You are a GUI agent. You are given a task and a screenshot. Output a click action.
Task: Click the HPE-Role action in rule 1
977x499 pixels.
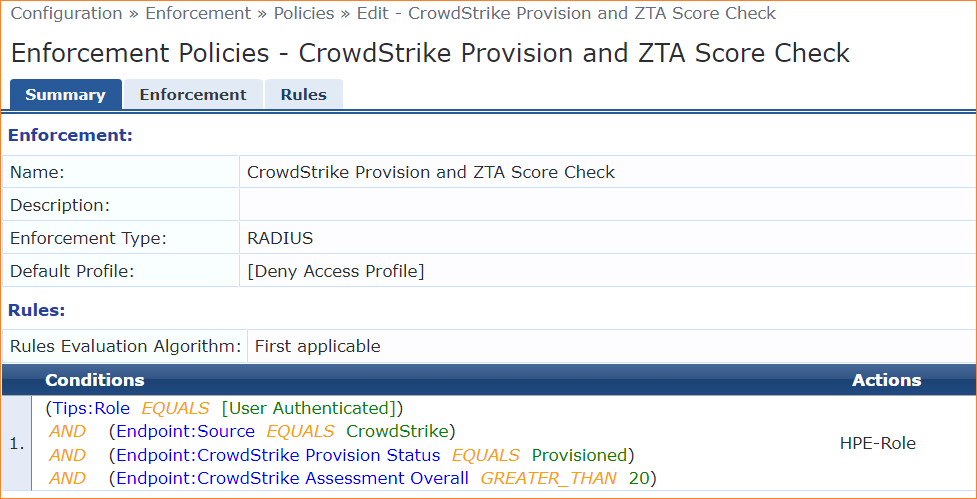(878, 444)
